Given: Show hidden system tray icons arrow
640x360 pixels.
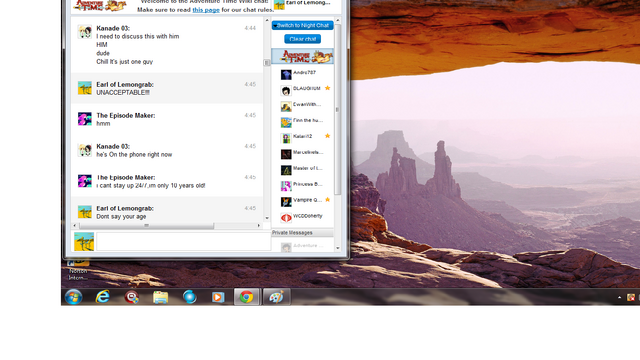Looking at the screenshot, I should 619,298.
